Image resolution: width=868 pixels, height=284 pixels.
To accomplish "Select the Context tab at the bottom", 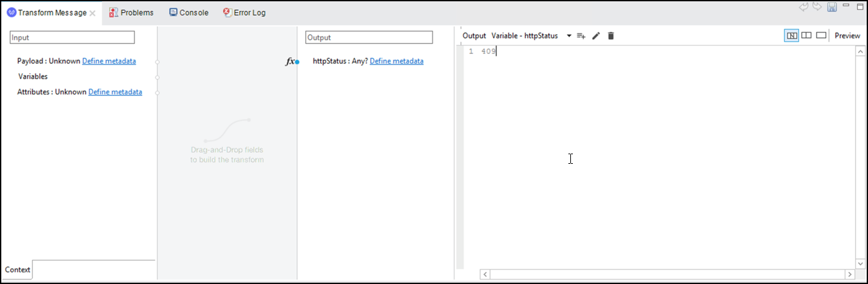I will pos(17,270).
